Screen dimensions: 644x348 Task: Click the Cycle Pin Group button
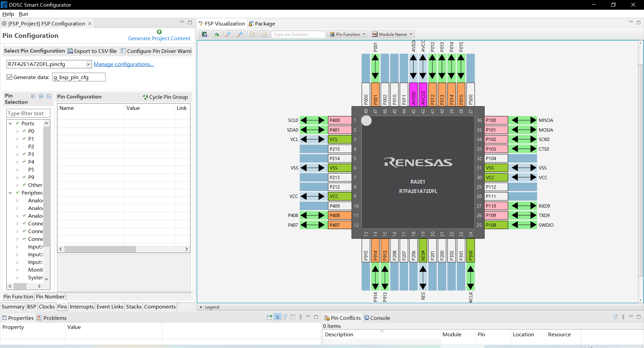[x=165, y=97]
